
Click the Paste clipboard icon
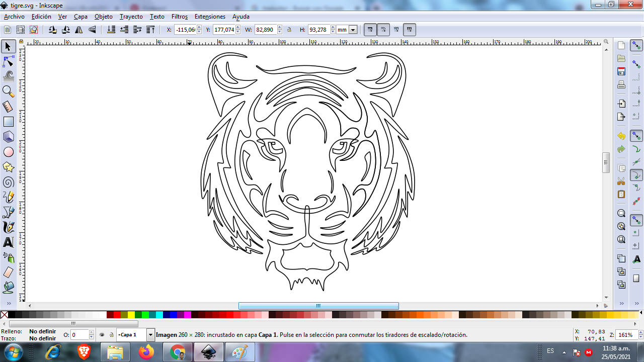point(621,194)
